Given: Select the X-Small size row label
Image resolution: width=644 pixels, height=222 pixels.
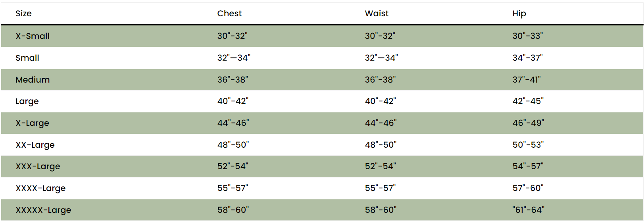Looking at the screenshot, I should point(33,36).
